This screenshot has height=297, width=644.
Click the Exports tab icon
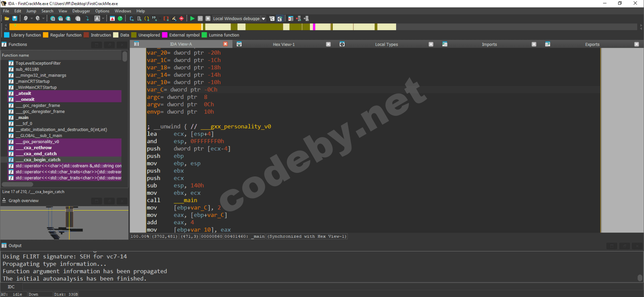[548, 44]
